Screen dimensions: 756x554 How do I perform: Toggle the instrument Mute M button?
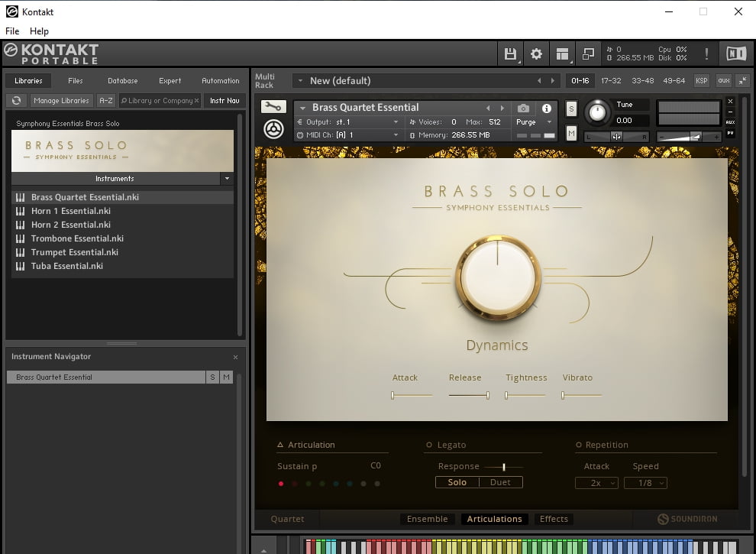(x=571, y=133)
